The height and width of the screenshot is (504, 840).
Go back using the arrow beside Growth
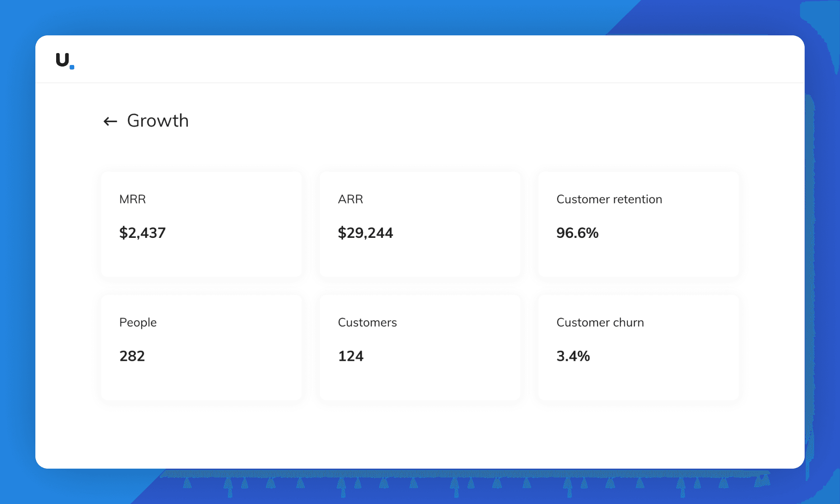110,121
